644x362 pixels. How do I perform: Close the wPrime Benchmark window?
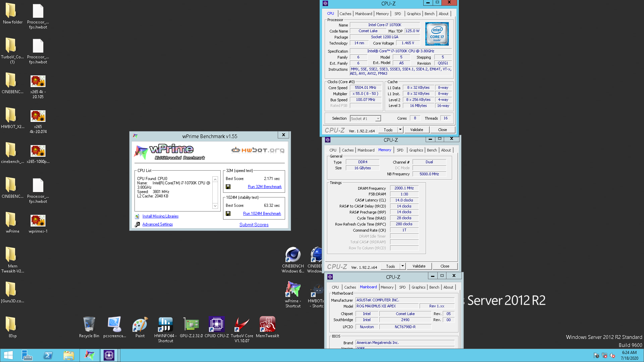tap(284, 135)
